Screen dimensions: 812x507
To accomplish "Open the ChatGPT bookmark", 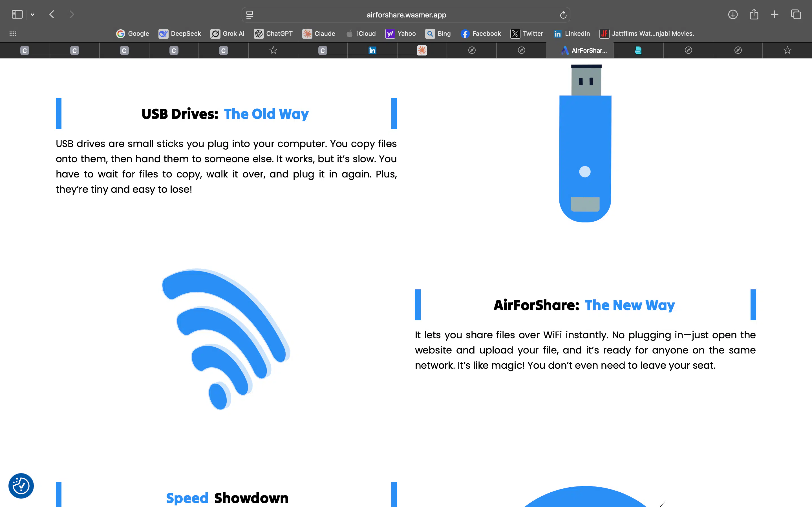I will click(x=273, y=34).
